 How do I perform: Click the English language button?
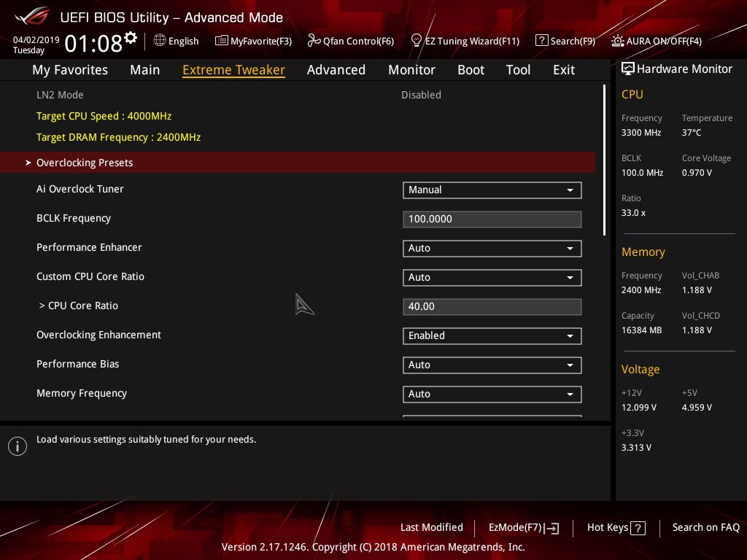pos(183,41)
